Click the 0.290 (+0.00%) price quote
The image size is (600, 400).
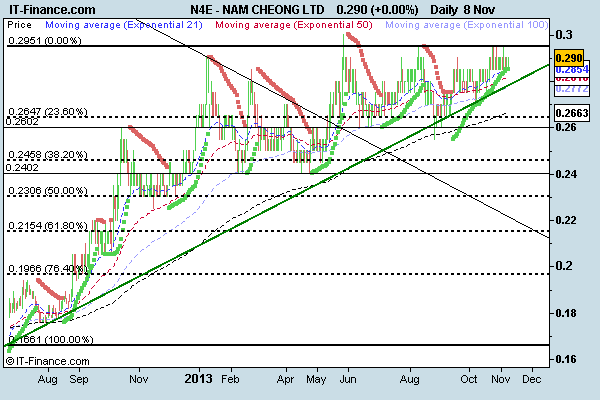pyautogui.click(x=377, y=9)
